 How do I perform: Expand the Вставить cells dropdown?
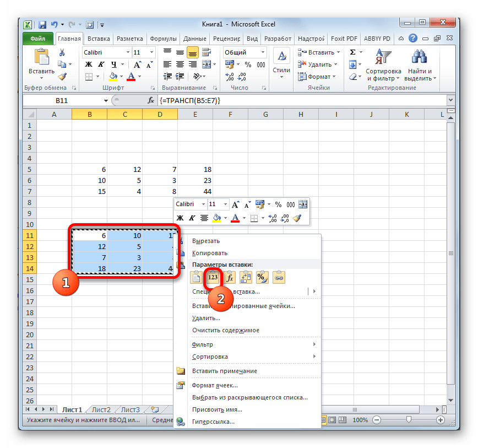point(338,52)
